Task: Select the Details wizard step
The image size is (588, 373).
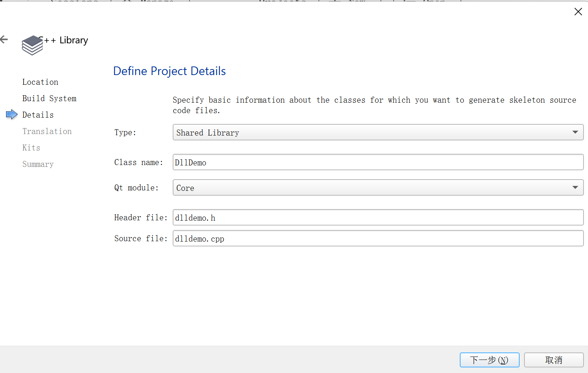Action: click(x=38, y=115)
